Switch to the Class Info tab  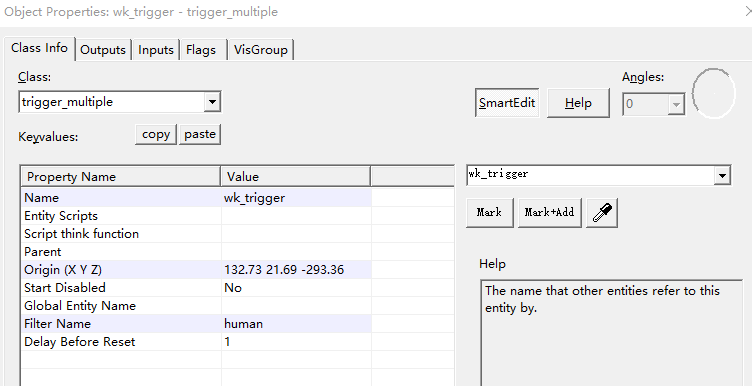[x=39, y=48]
